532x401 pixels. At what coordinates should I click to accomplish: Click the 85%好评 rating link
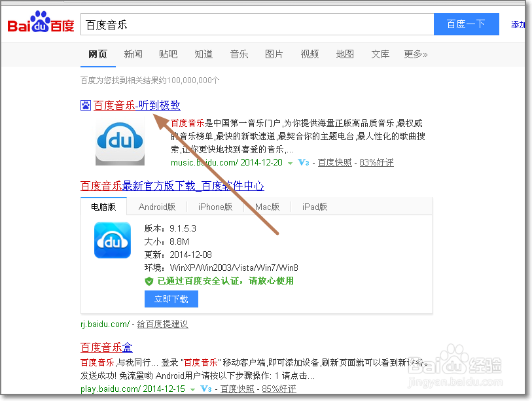tap(279, 389)
